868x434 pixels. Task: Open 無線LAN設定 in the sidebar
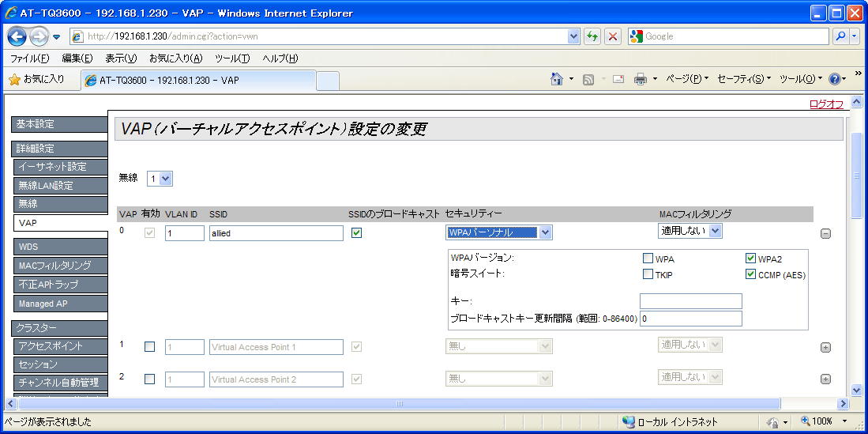(x=60, y=186)
